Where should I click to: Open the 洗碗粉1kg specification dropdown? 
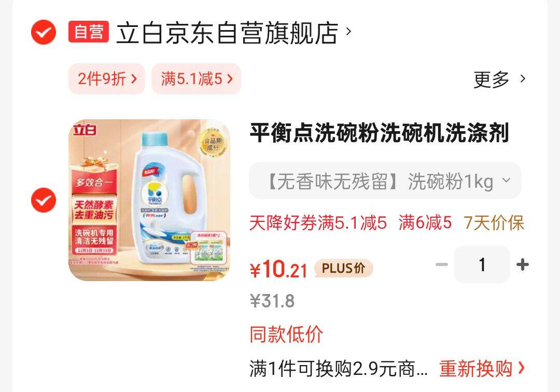tap(385, 180)
